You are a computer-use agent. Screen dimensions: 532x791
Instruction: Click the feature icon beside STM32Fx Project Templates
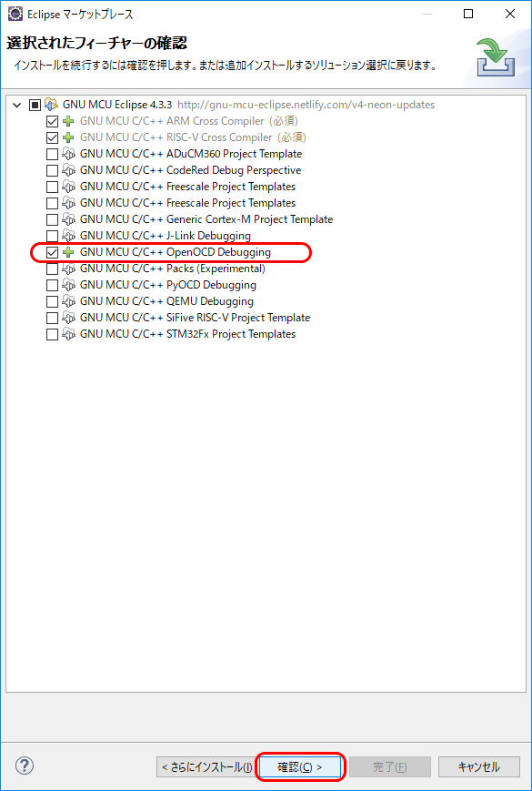pyautogui.click(x=68, y=334)
